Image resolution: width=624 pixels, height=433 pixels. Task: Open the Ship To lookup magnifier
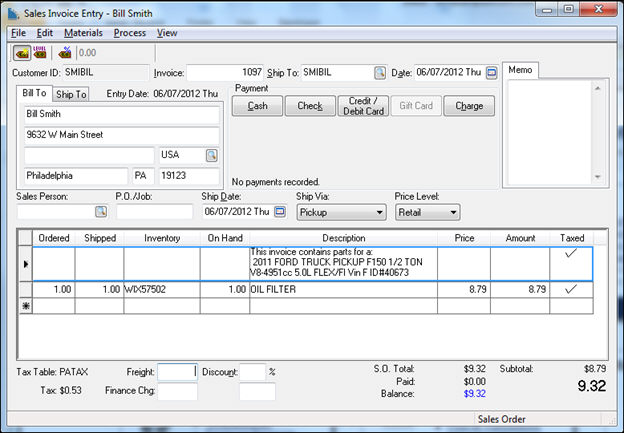380,73
